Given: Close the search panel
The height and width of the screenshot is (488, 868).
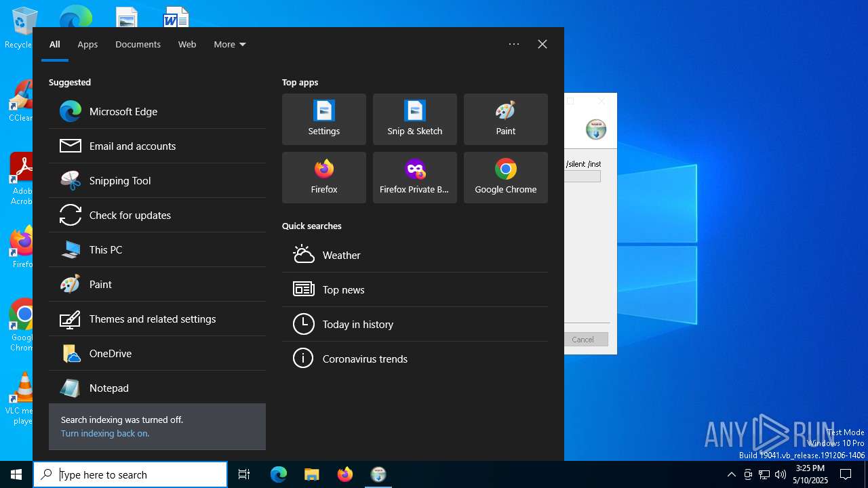Looking at the screenshot, I should (542, 44).
